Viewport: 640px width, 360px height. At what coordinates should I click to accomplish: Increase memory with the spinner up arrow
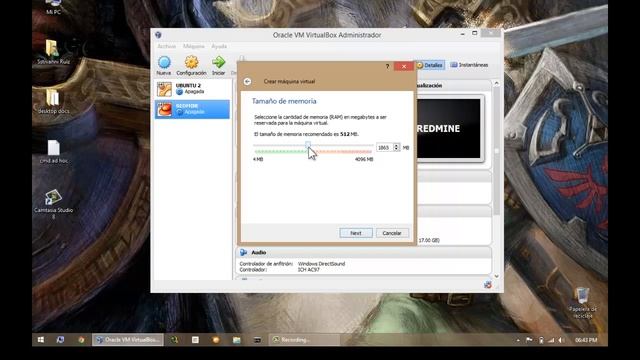click(x=396, y=145)
